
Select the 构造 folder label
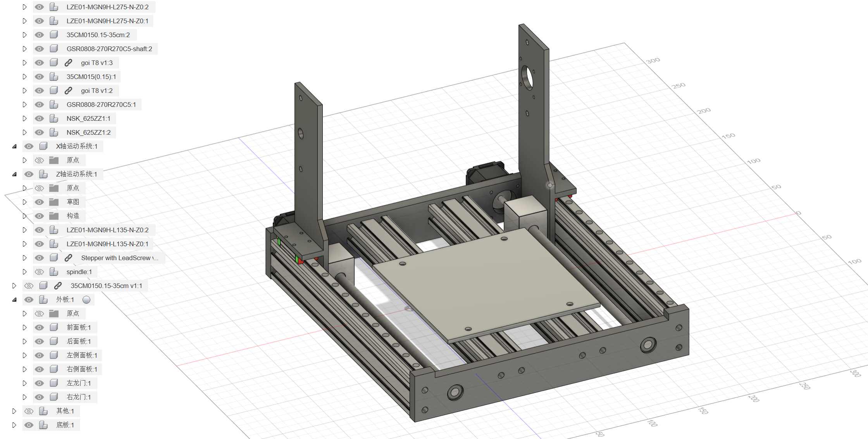tap(73, 216)
